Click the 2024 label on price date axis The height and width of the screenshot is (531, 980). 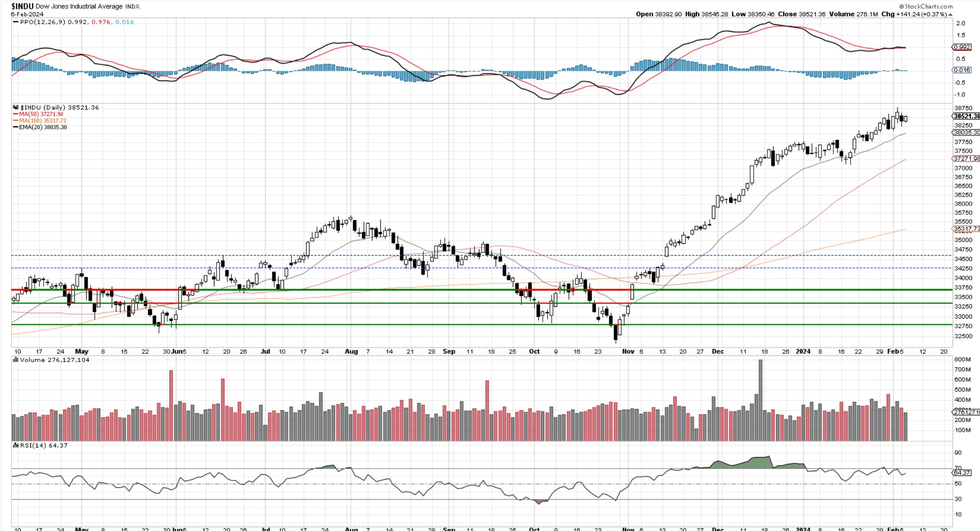pyautogui.click(x=803, y=351)
